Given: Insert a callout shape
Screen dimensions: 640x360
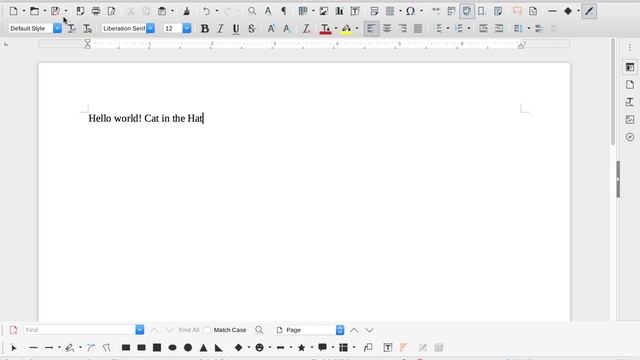Looking at the screenshot, I should [322, 348].
